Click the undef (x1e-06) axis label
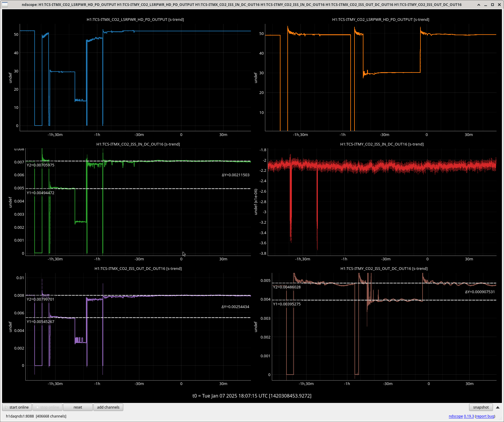This screenshot has height=422, width=504. click(256, 202)
